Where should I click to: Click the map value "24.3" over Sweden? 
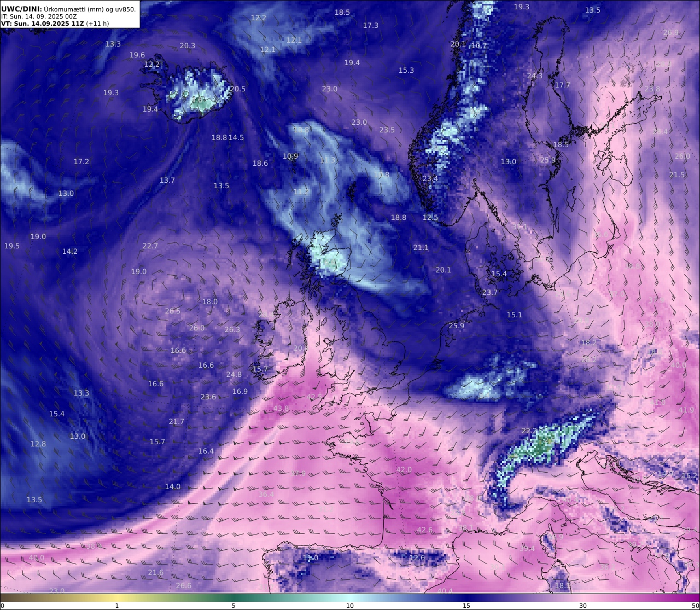click(x=535, y=76)
